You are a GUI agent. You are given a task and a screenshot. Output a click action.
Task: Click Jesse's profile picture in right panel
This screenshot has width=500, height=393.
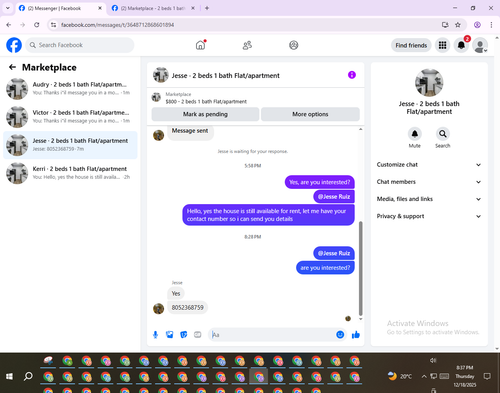click(x=429, y=83)
